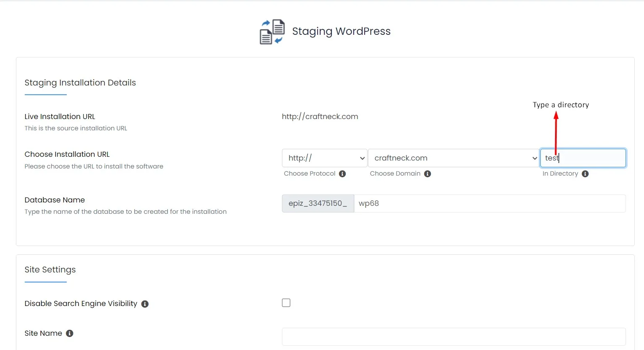Click the database name field with wp68
This screenshot has width=644, height=350.
pyautogui.click(x=490, y=203)
